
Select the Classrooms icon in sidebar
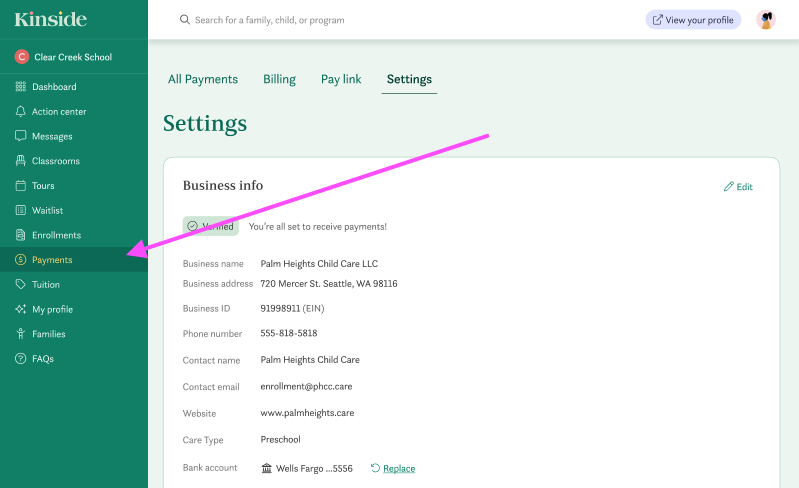[20, 161]
